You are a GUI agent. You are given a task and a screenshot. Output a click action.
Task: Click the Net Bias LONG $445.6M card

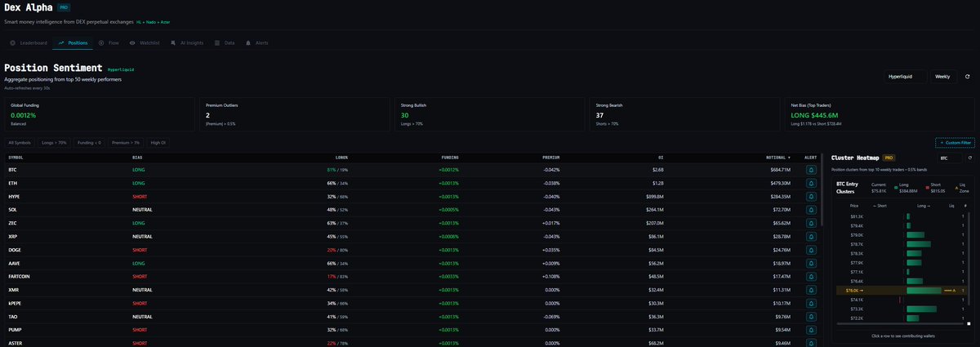(880, 116)
